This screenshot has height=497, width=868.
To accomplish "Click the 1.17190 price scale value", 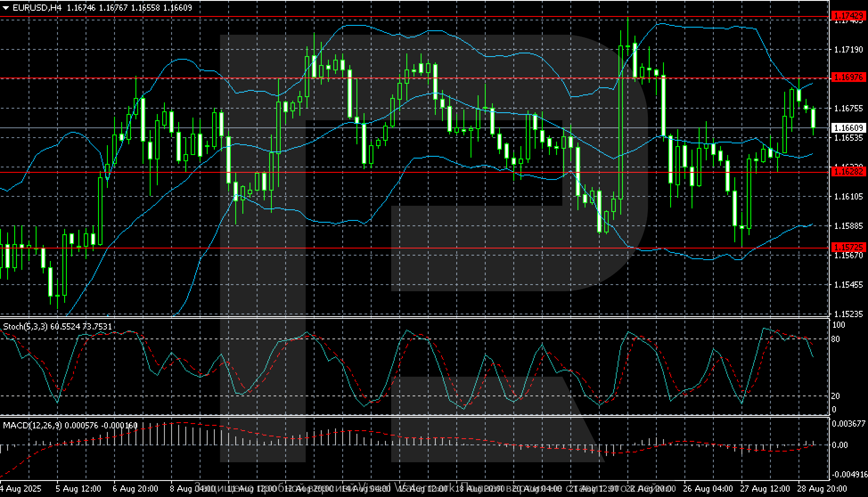I will pyautogui.click(x=848, y=49).
